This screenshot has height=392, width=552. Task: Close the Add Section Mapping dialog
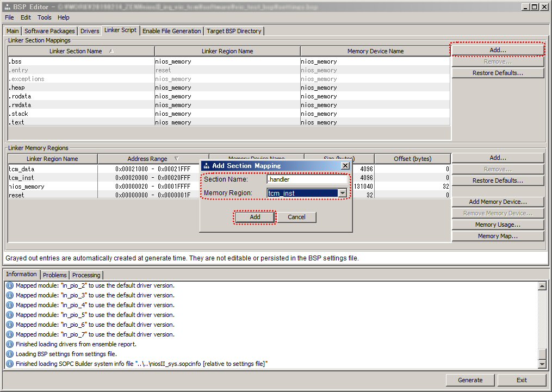point(345,166)
